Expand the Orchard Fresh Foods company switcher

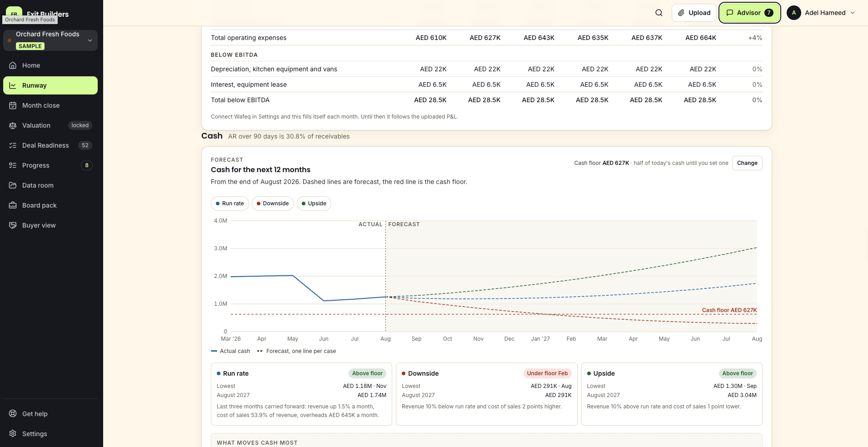coord(50,40)
